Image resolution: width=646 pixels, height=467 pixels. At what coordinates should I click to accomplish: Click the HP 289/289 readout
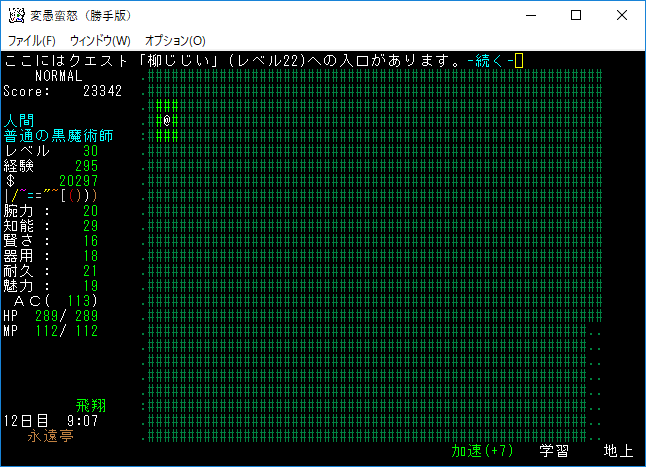tap(51, 315)
